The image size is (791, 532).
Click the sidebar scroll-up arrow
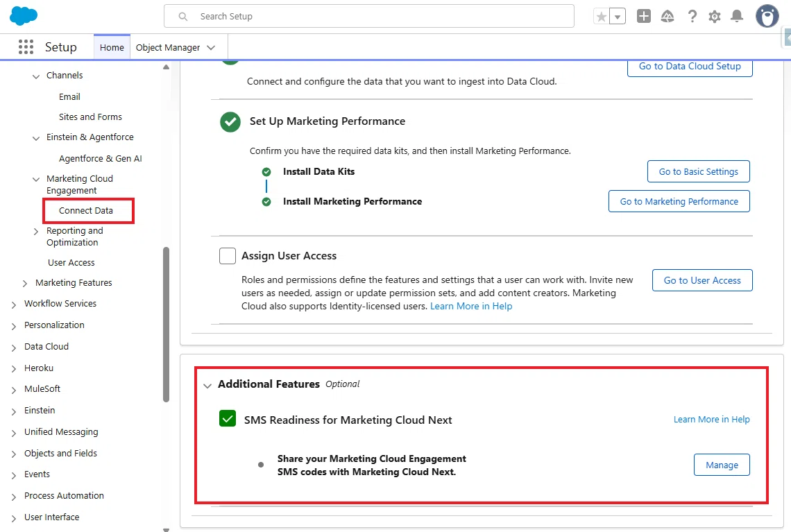(x=166, y=67)
